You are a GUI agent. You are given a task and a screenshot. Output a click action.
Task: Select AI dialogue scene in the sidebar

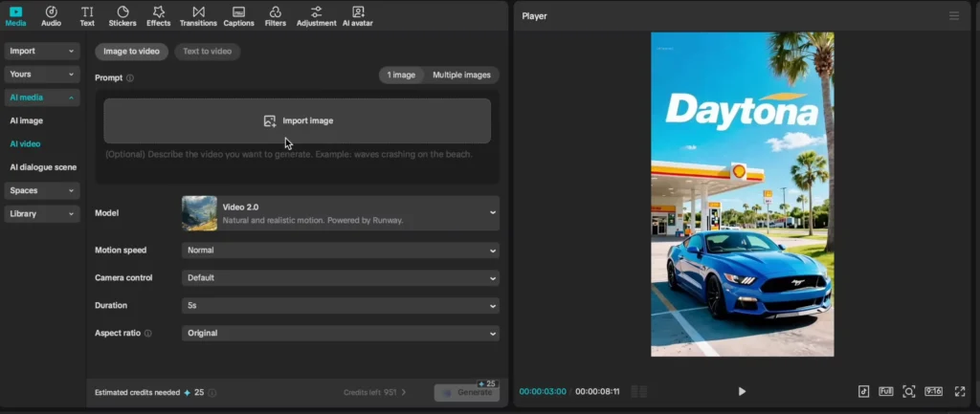click(x=43, y=167)
